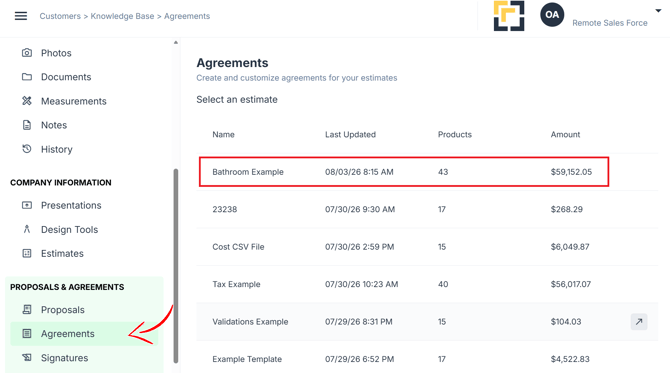670x373 pixels.
Task: Go to Measurements section
Action: [x=73, y=101]
